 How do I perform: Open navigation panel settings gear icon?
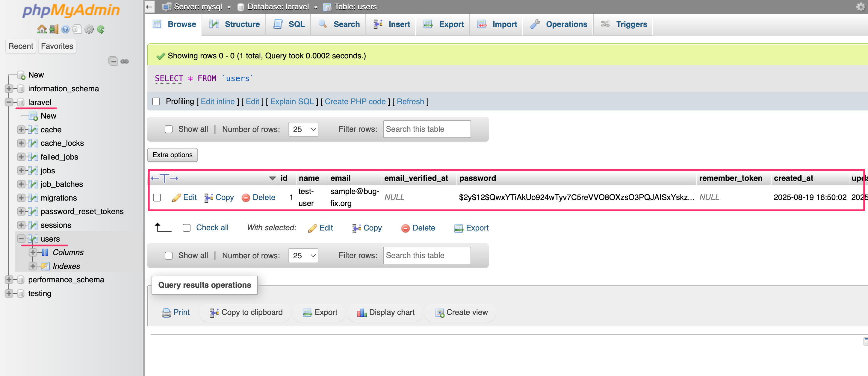pos(89,29)
